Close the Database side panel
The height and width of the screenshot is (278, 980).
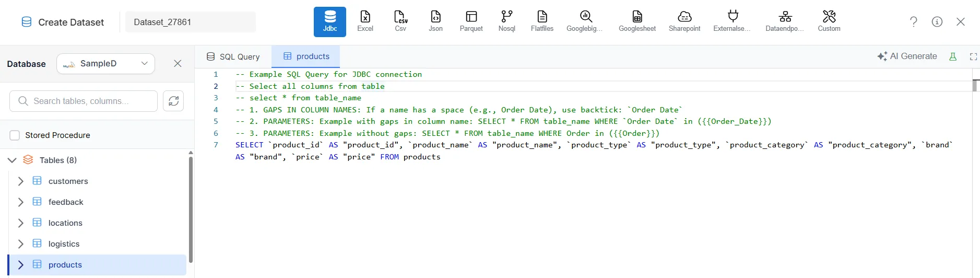[178, 63]
